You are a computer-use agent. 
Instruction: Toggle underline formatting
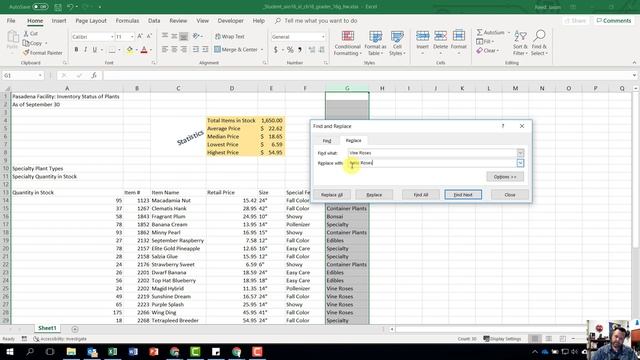[95, 49]
